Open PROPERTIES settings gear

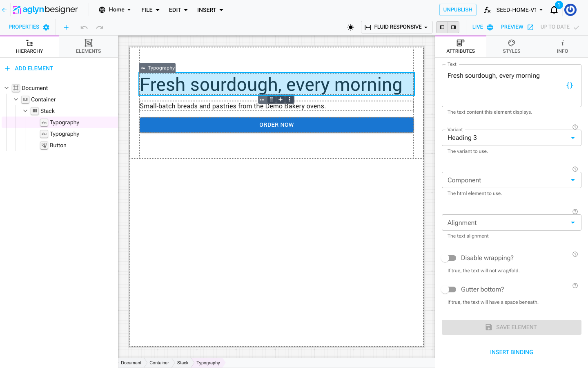pos(46,27)
